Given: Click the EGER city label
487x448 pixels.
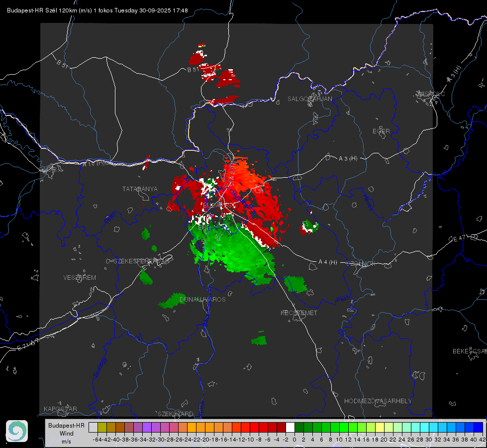Looking at the screenshot, I should coord(381,131).
